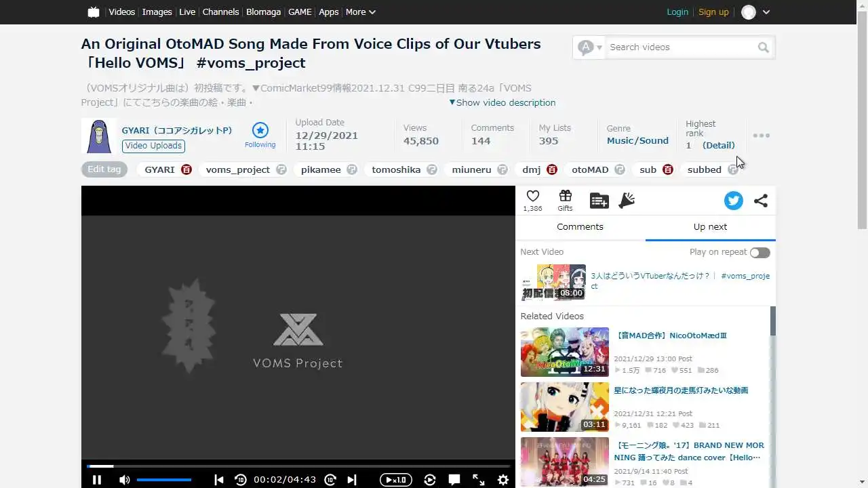This screenshot has height=488, width=868.
Task: Select the tomoshika tag
Action: 396,169
